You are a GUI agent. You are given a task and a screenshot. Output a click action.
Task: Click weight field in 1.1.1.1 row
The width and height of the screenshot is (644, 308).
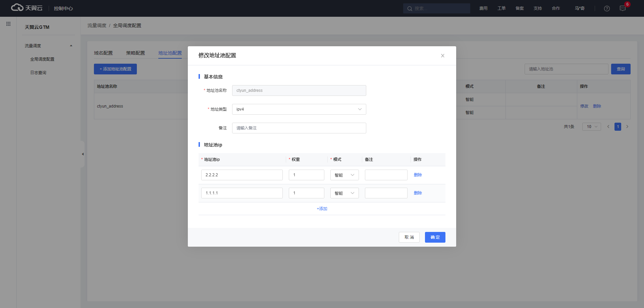(307, 193)
